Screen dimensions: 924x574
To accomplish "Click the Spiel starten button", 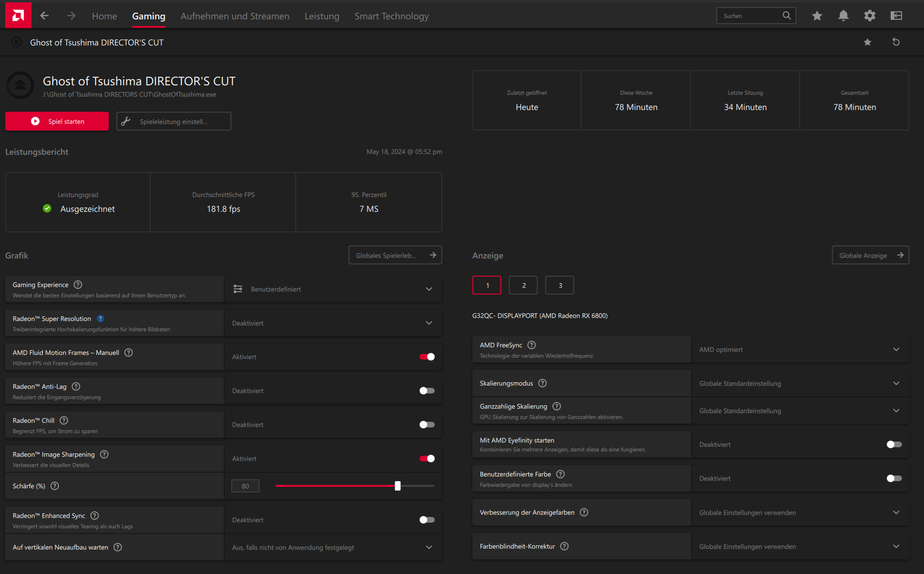I will click(x=57, y=121).
